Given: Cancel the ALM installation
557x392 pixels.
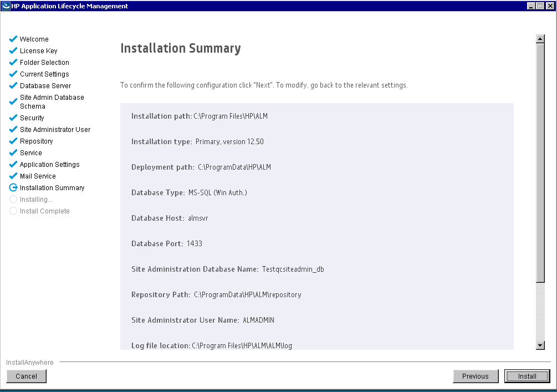Looking at the screenshot, I should coord(26,376).
